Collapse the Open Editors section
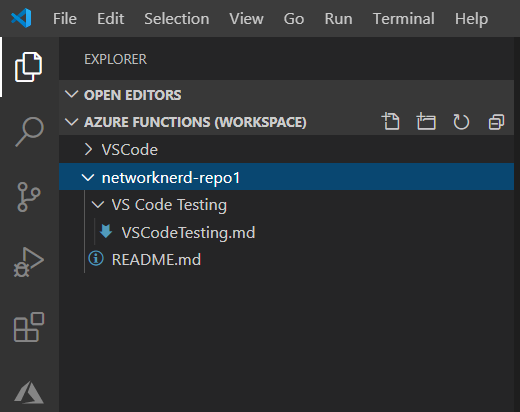 [x=72, y=95]
